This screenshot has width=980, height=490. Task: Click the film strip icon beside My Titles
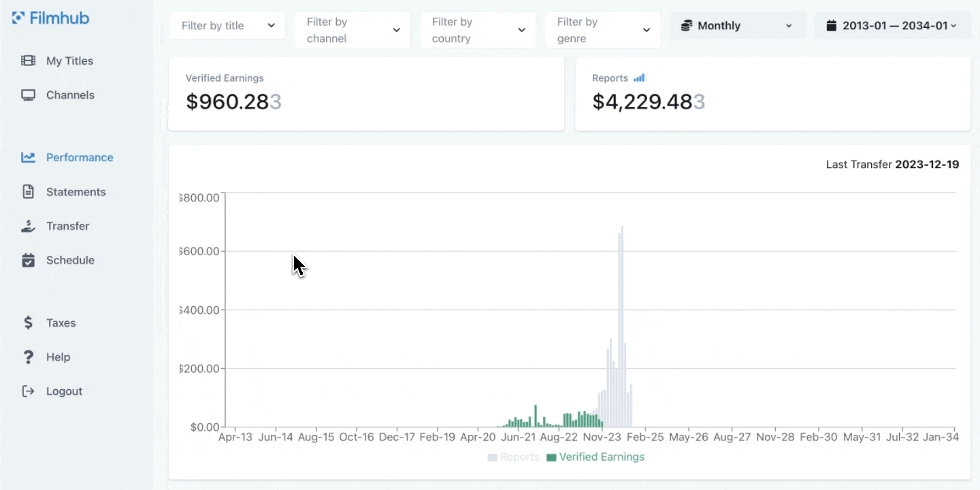click(28, 61)
